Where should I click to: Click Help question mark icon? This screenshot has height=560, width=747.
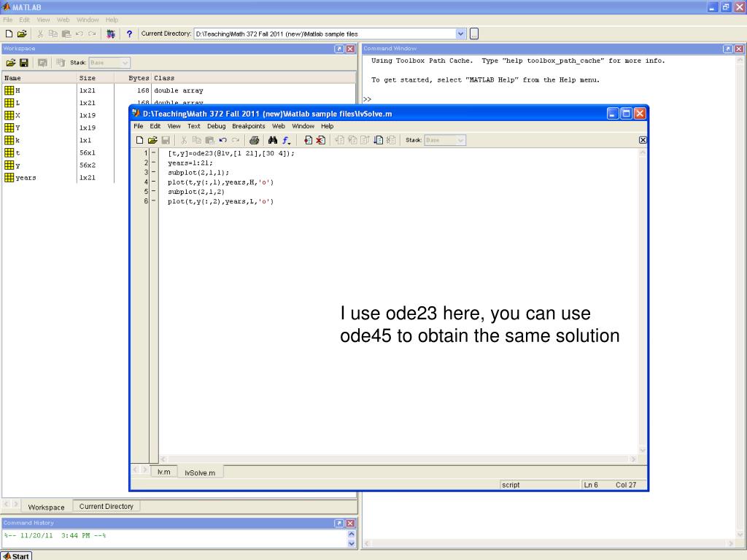click(129, 34)
